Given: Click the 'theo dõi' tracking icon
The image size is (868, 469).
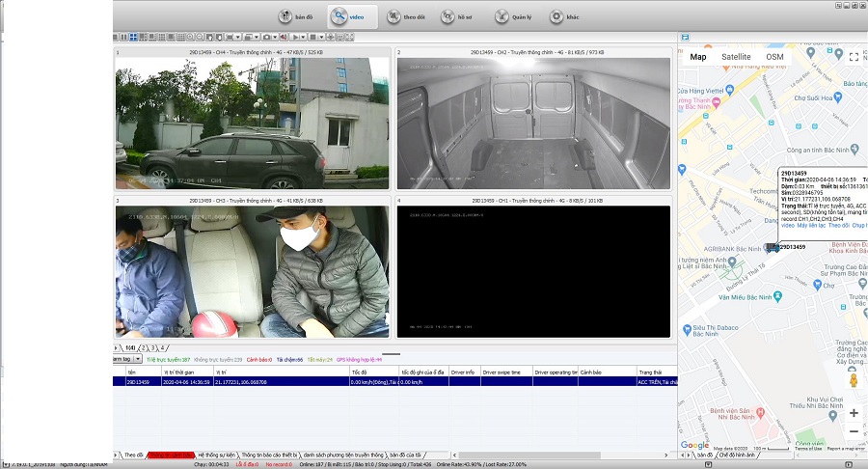Looking at the screenshot, I should click(394, 16).
